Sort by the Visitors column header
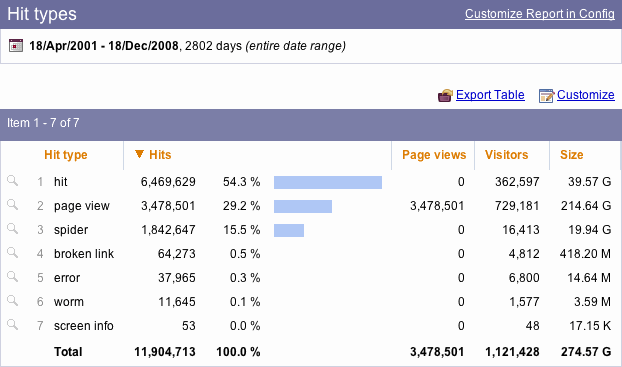This screenshot has width=622, height=367. click(x=507, y=155)
